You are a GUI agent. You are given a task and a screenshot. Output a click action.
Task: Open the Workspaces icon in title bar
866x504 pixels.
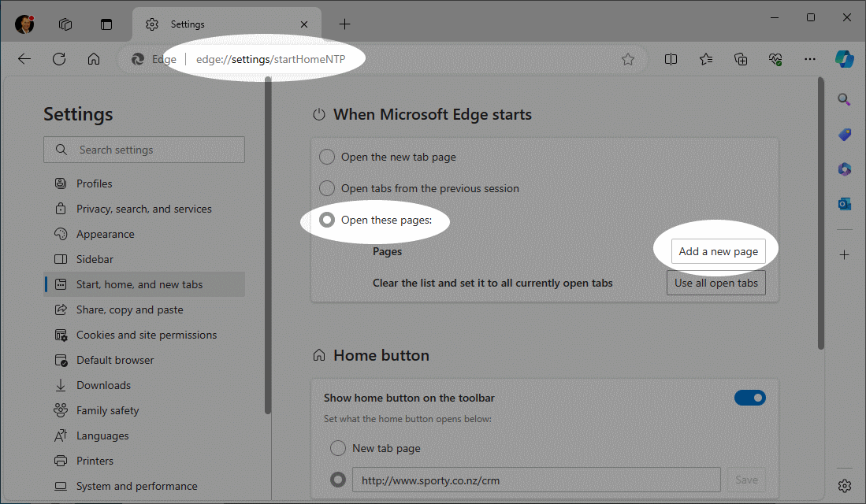[x=65, y=24]
